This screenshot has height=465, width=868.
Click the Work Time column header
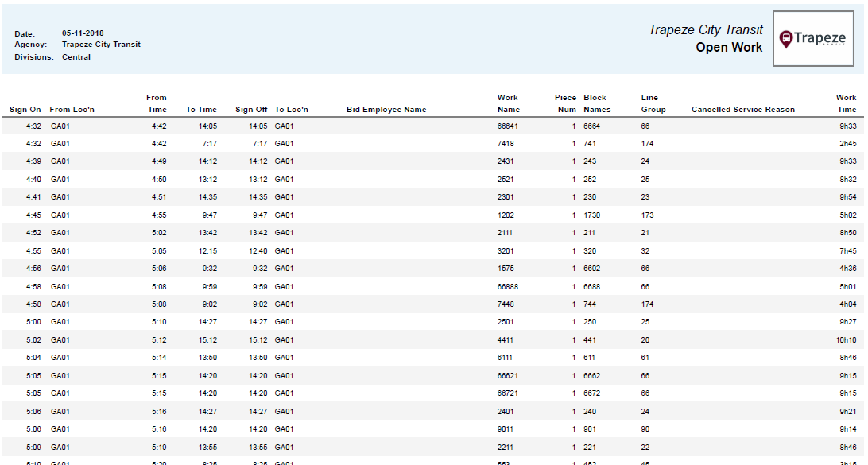(x=846, y=103)
